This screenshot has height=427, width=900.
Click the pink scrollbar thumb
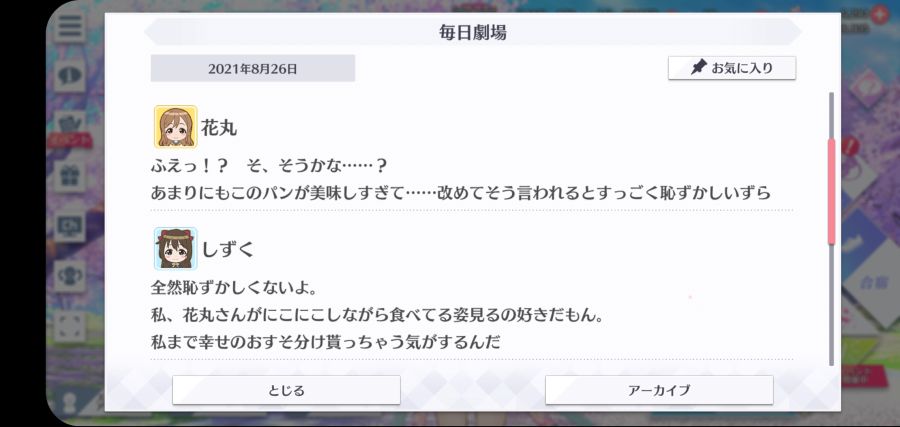point(831,192)
